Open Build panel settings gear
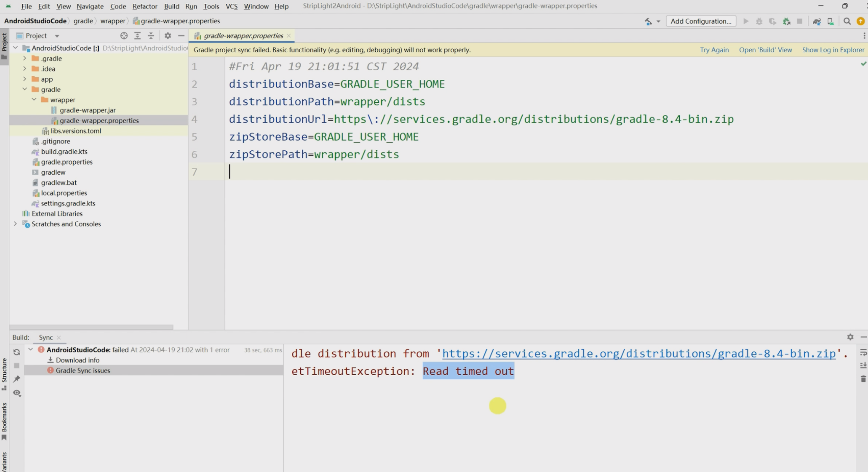 850,337
